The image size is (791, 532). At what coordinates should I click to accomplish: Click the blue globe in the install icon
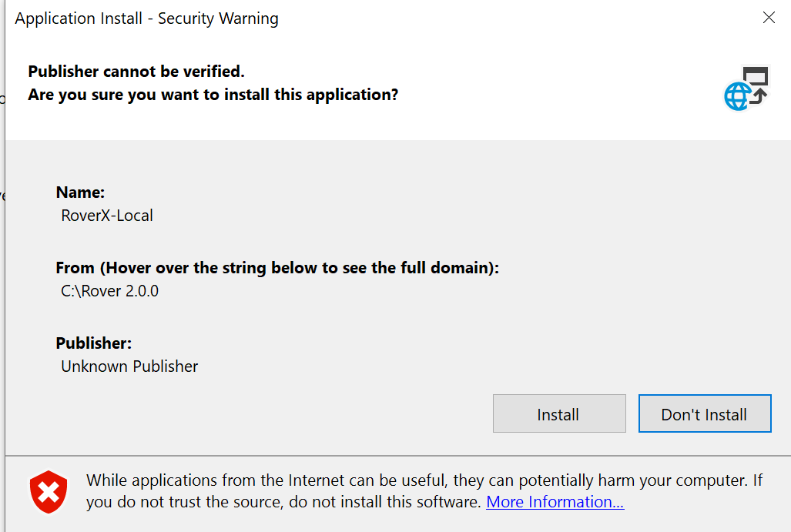click(x=737, y=97)
